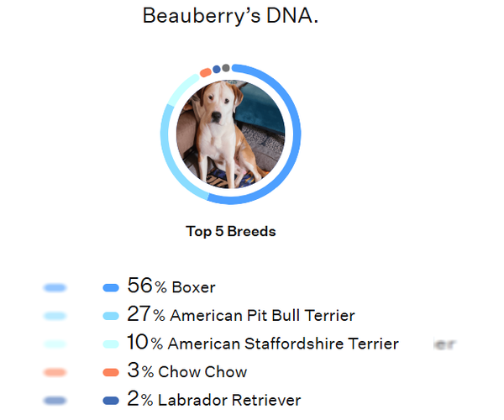This screenshot has width=504, height=420.
Task: Click the orange Chow Chow ring segment
Action: [x=206, y=72]
